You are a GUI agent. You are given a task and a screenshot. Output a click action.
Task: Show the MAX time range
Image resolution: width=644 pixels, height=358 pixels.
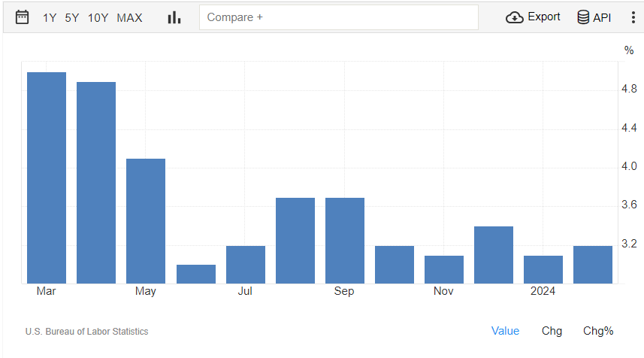tap(129, 17)
